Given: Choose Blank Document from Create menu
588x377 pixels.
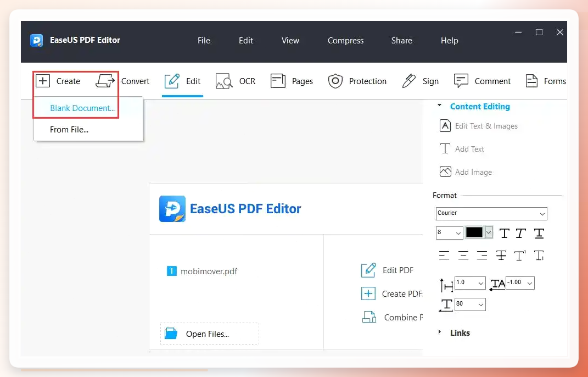Looking at the screenshot, I should click(x=88, y=108).
